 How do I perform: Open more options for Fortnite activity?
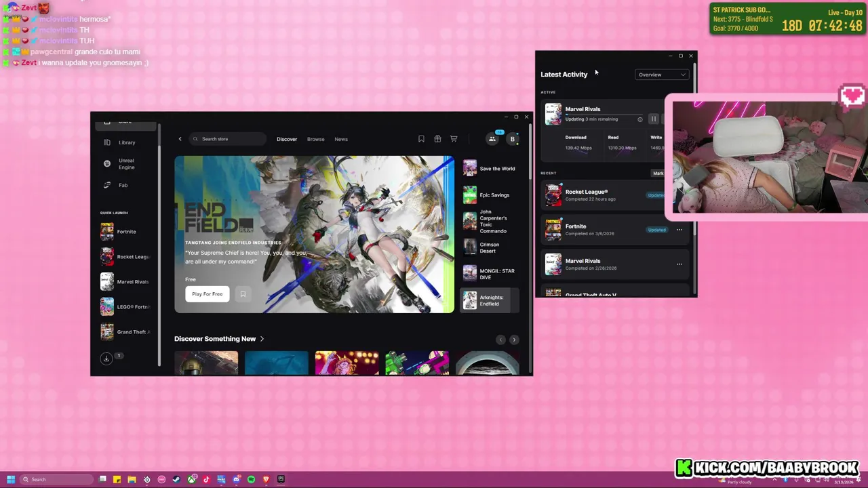(x=679, y=230)
